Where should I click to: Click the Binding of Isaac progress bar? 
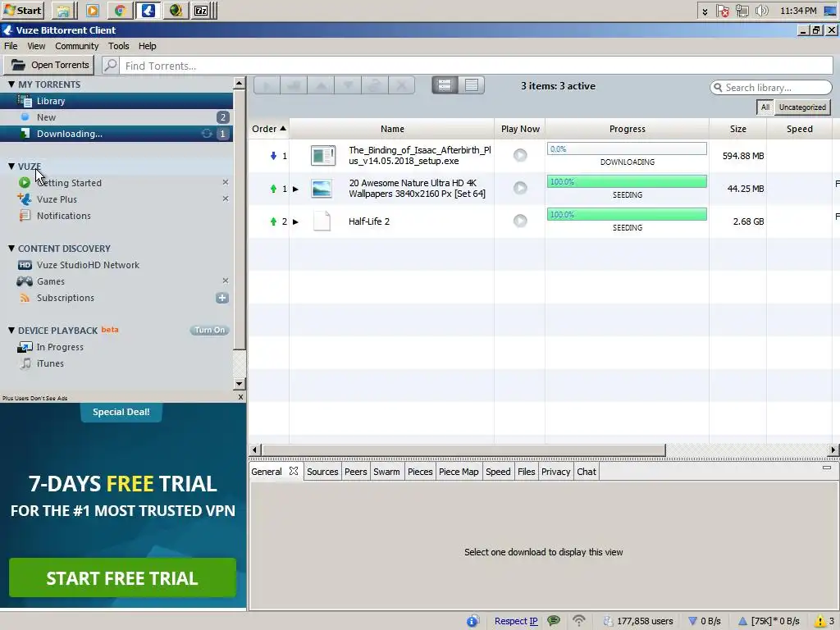tap(627, 149)
